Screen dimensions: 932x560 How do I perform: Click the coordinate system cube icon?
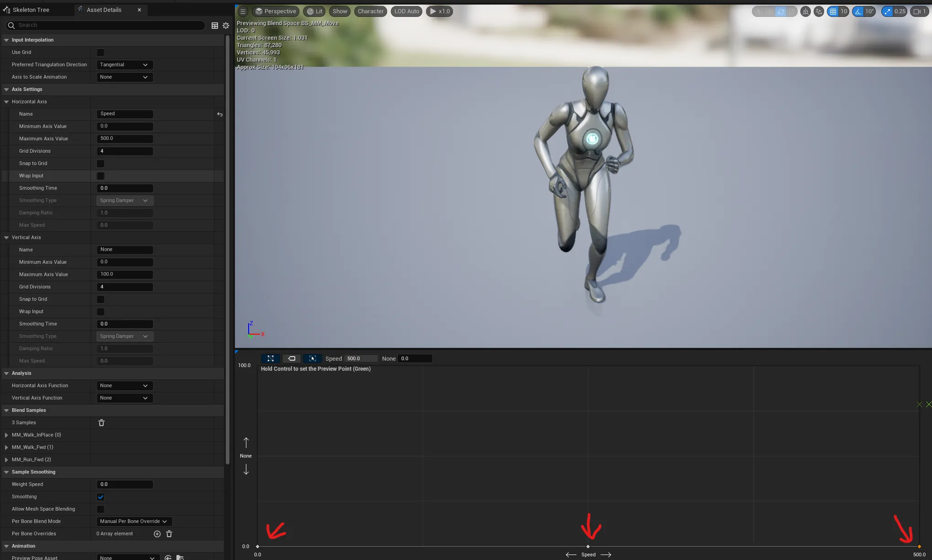[x=805, y=11]
